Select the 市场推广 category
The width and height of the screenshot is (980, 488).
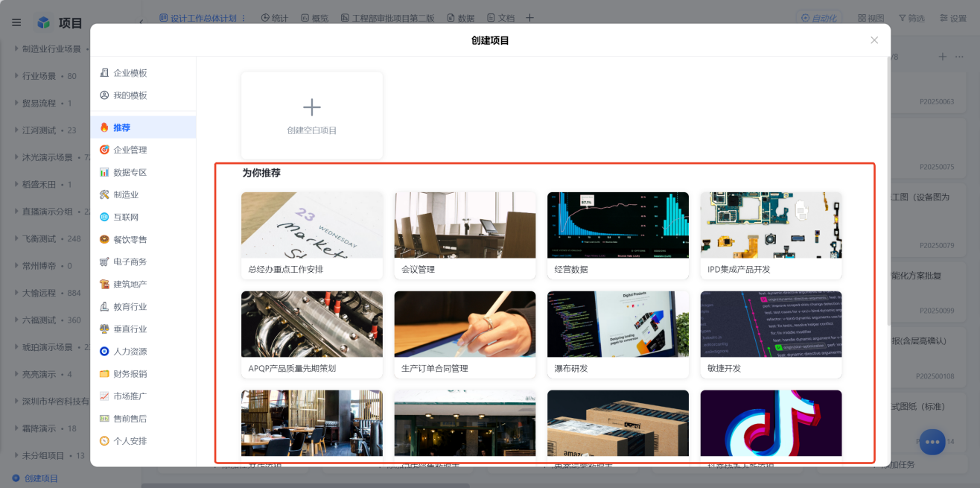tap(143, 396)
